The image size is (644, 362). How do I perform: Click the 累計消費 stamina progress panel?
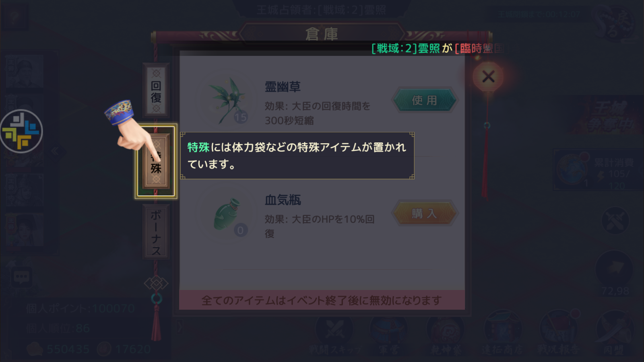click(599, 170)
